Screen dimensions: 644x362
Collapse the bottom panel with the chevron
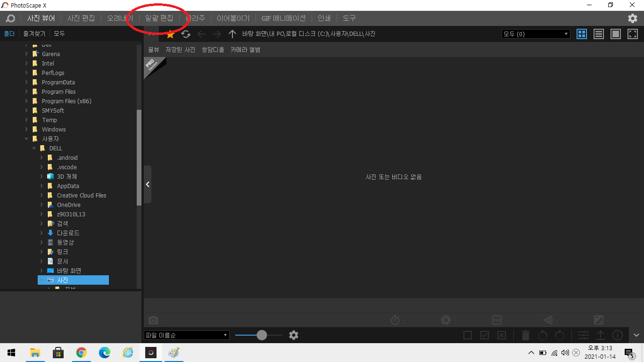636,335
